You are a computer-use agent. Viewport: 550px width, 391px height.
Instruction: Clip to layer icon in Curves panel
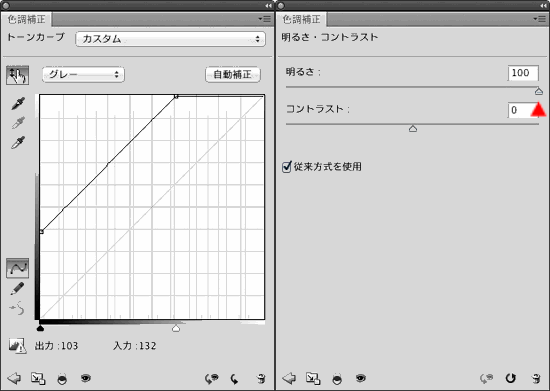tap(62, 379)
